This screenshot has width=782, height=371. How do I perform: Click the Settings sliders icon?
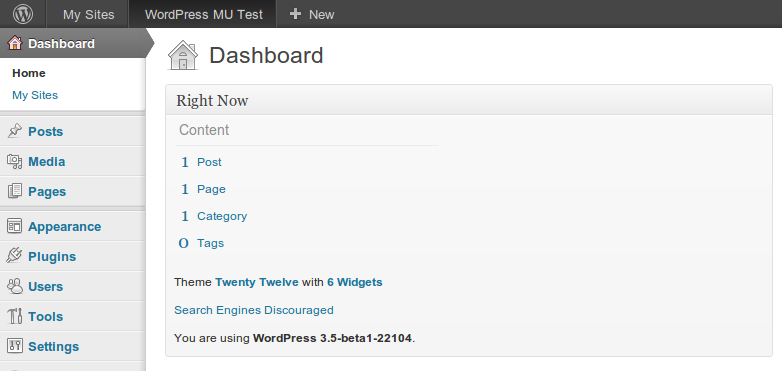14,346
